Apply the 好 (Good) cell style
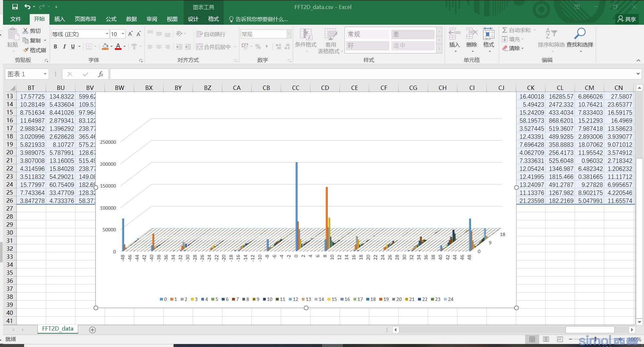 coord(368,45)
